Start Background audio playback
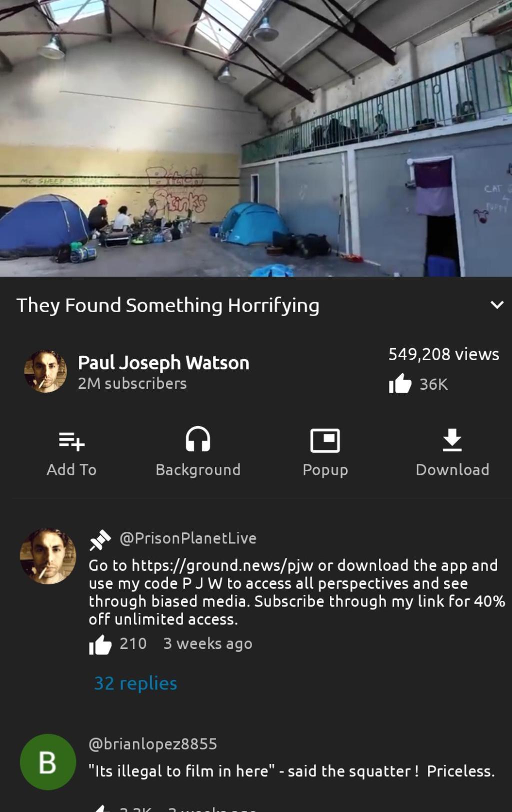The image size is (512, 812). (198, 440)
